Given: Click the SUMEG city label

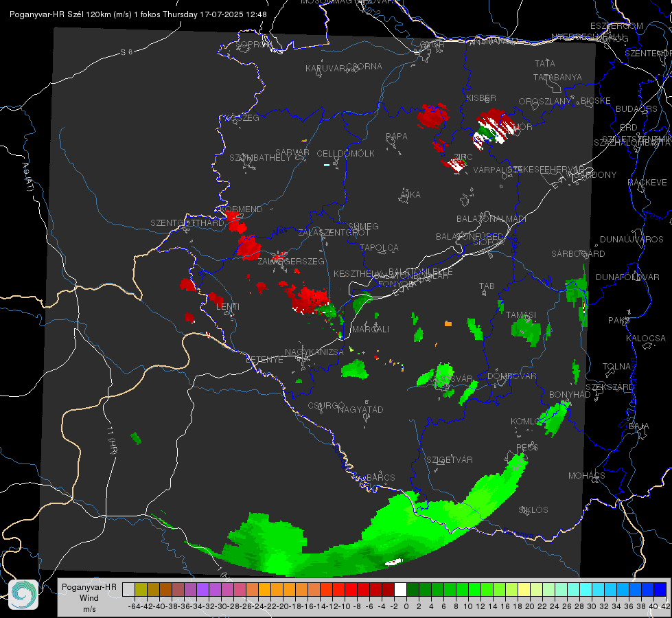Looking at the screenshot, I should point(363,226).
